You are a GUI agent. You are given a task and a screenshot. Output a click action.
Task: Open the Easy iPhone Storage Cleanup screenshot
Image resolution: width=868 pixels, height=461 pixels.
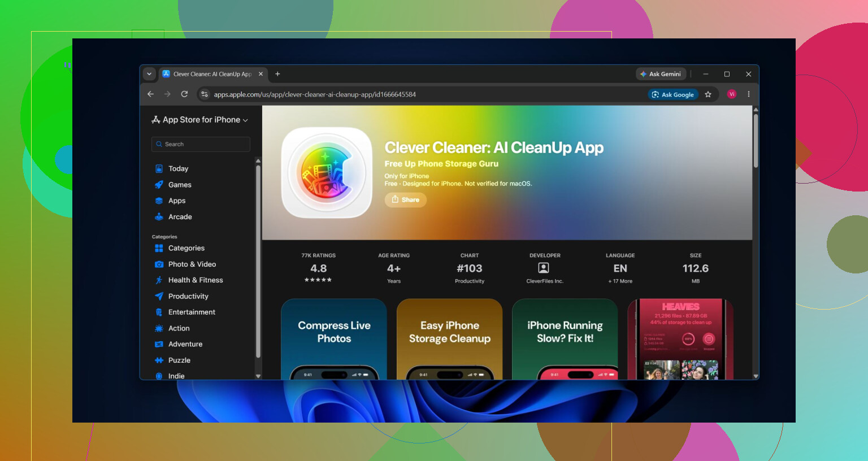coord(450,339)
